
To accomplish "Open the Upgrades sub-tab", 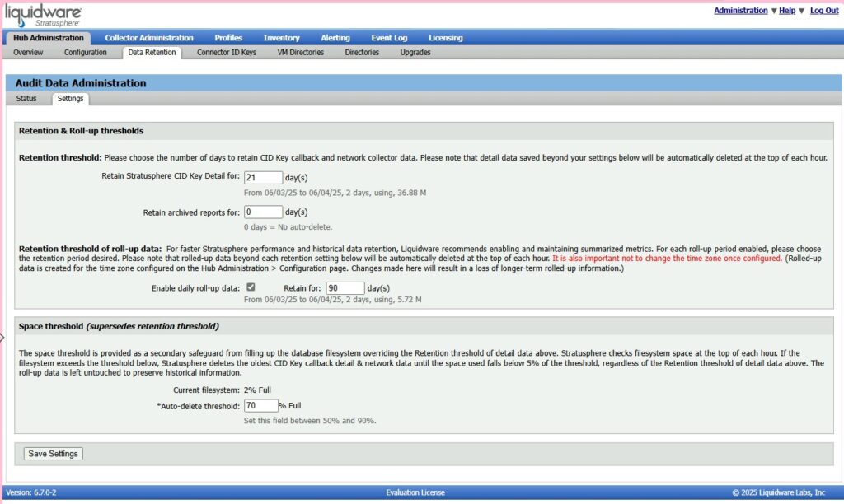I will pos(415,52).
